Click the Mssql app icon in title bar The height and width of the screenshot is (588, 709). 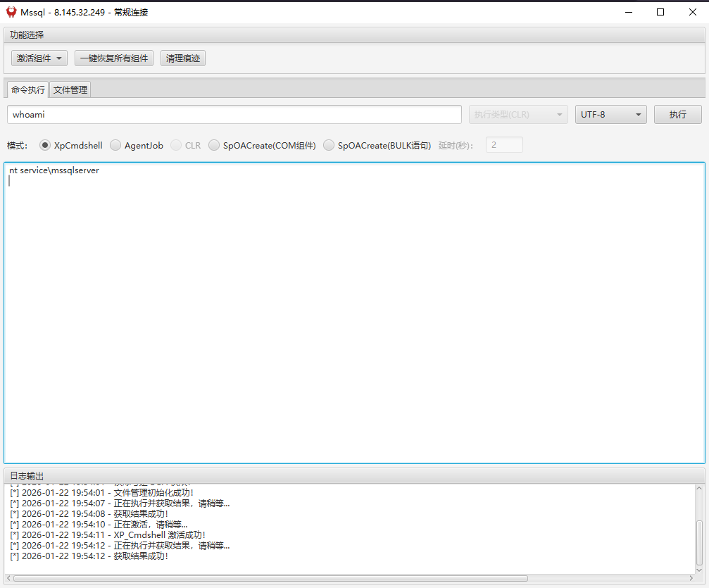pos(11,12)
